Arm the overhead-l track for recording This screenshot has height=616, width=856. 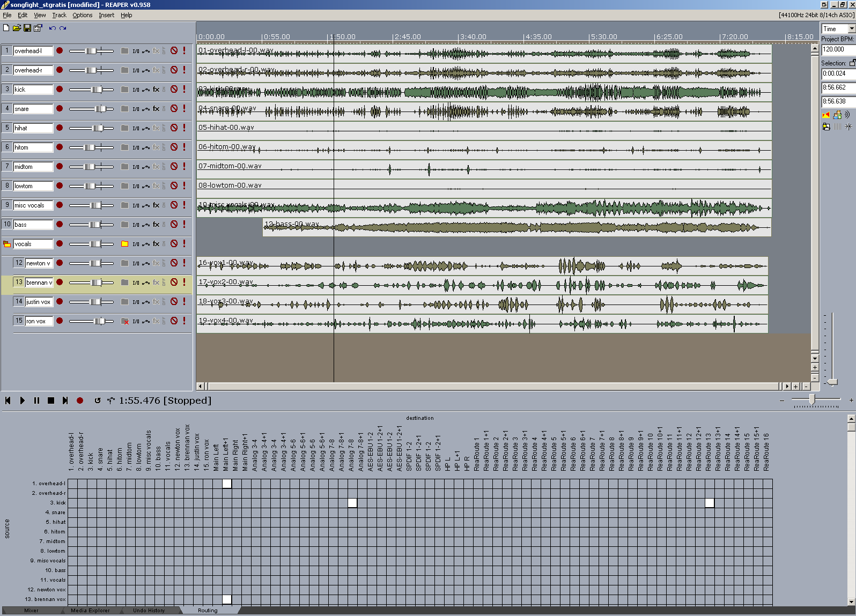60,51
